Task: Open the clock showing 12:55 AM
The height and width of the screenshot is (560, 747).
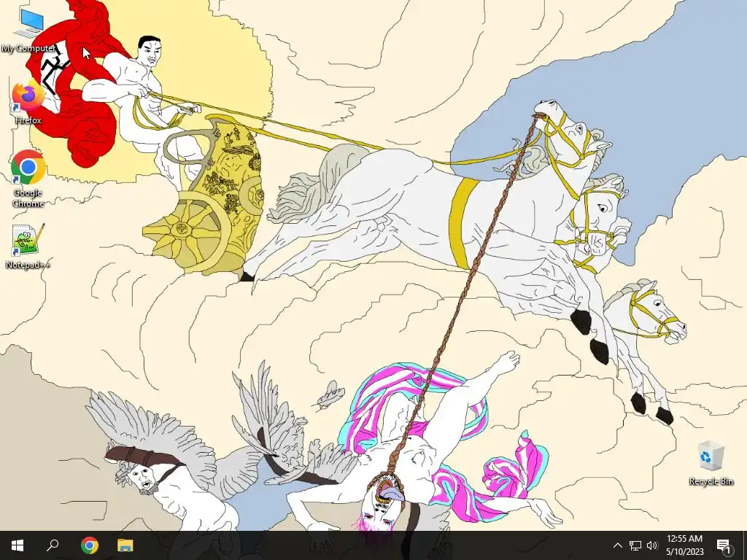Action: tap(684, 545)
